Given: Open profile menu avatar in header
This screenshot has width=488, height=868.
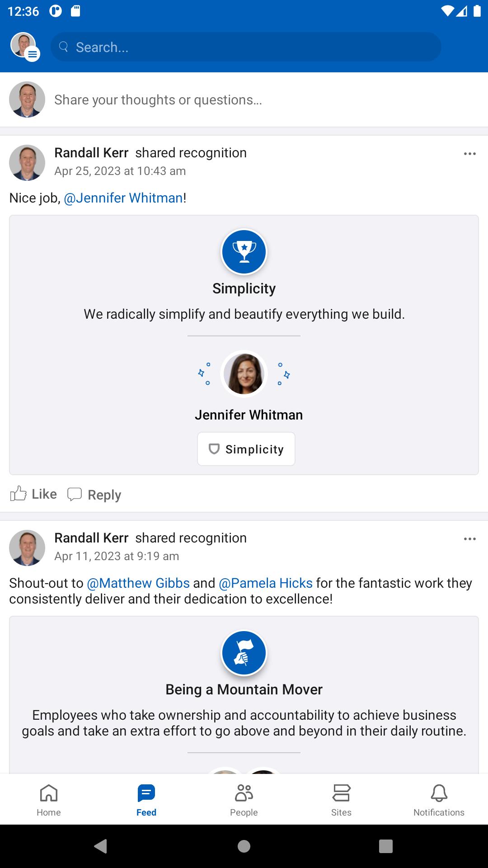Looking at the screenshot, I should [x=24, y=46].
